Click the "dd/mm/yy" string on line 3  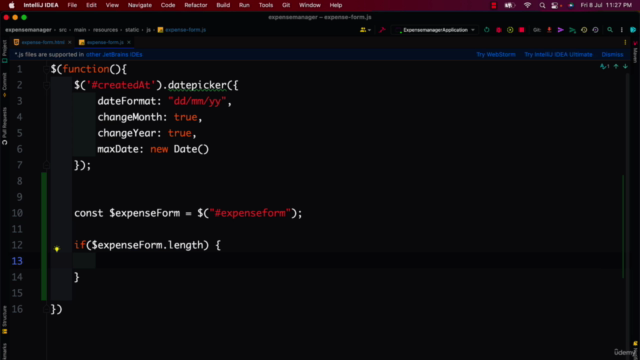(197, 101)
